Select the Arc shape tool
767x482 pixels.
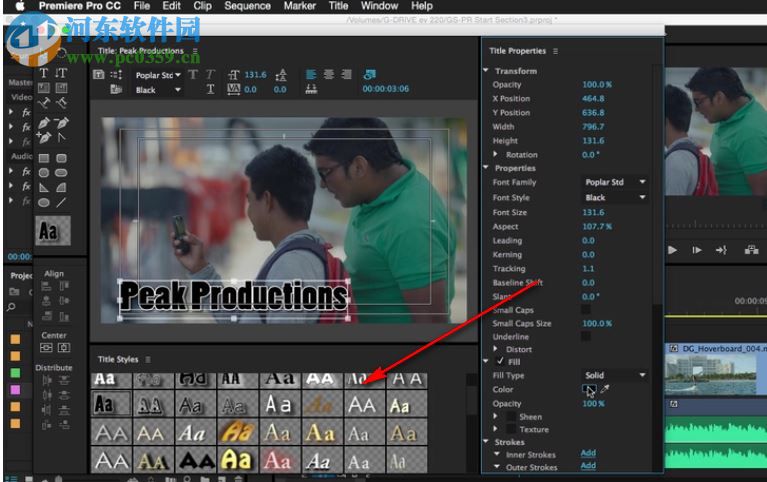coord(61,187)
